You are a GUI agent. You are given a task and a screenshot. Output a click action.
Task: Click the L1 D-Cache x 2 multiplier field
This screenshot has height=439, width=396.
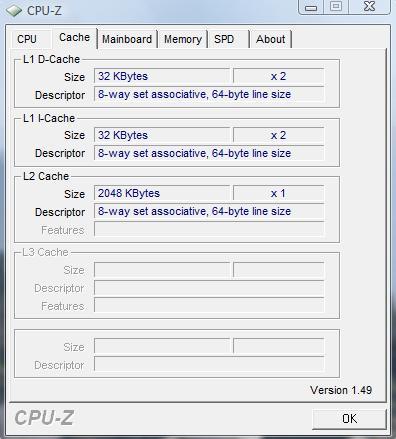pyautogui.click(x=278, y=76)
